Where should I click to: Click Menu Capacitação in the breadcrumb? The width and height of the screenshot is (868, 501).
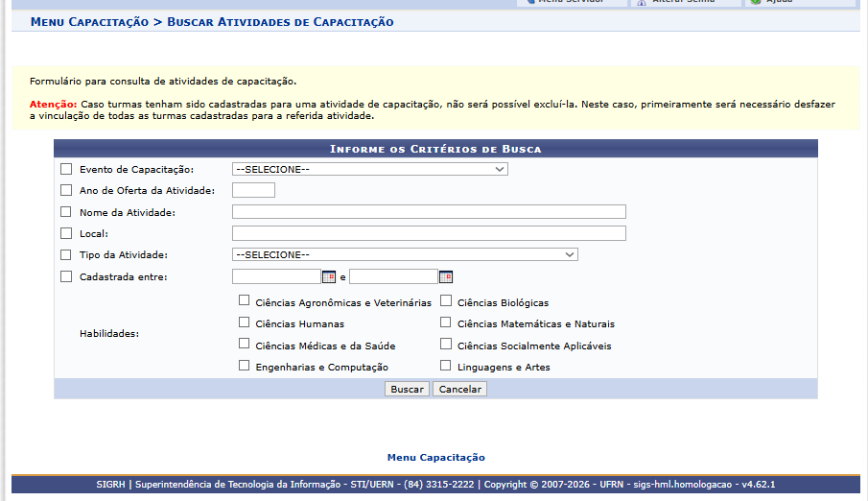(x=90, y=22)
